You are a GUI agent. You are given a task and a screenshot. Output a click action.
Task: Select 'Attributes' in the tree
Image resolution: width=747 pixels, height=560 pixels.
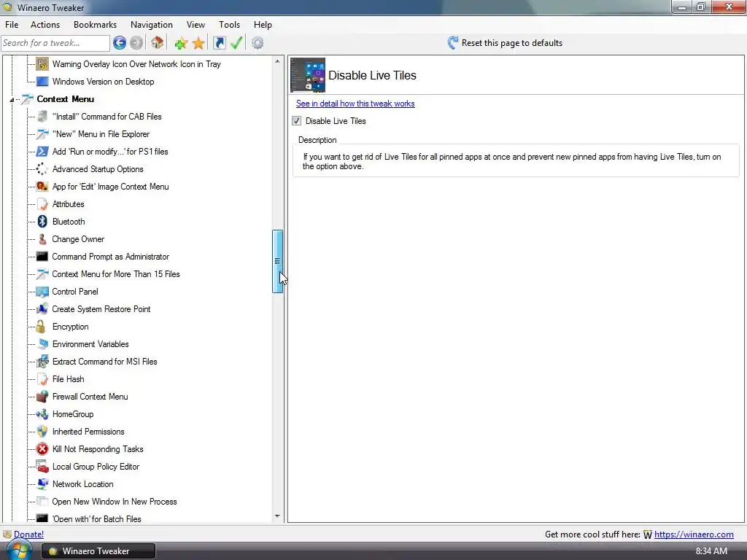coord(68,204)
